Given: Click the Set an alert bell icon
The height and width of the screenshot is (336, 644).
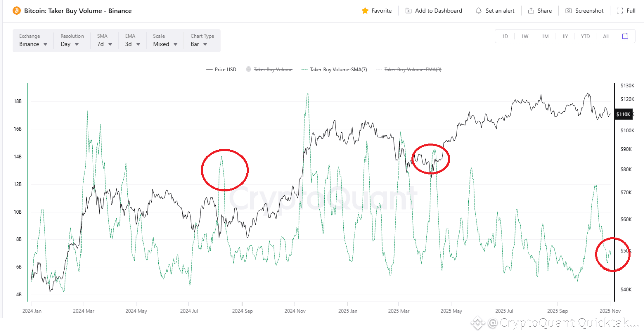Looking at the screenshot, I should [478, 11].
